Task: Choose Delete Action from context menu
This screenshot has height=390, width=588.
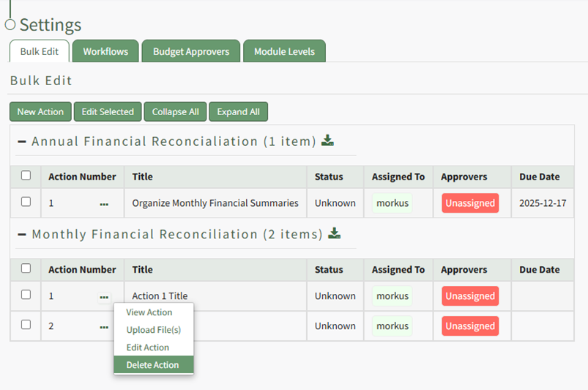Action: 152,365
